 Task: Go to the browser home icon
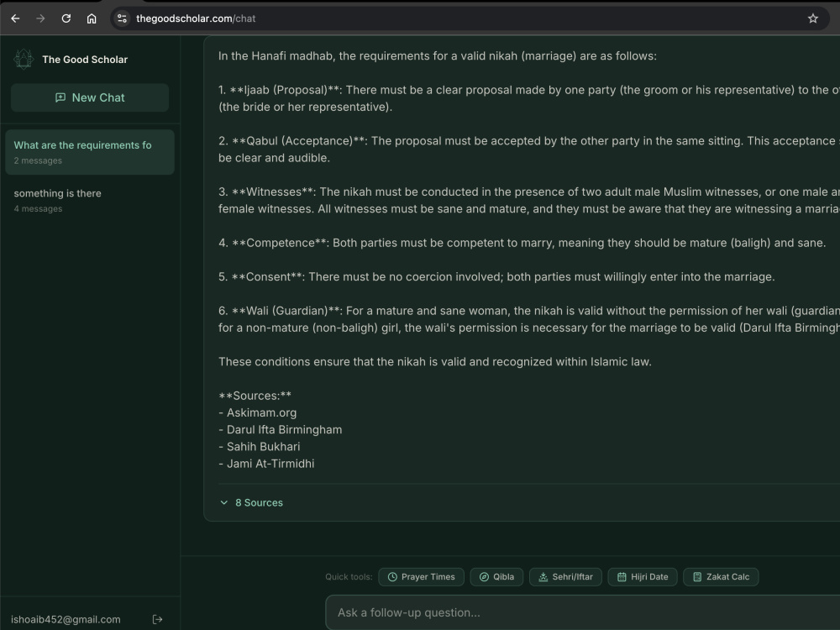click(92, 18)
